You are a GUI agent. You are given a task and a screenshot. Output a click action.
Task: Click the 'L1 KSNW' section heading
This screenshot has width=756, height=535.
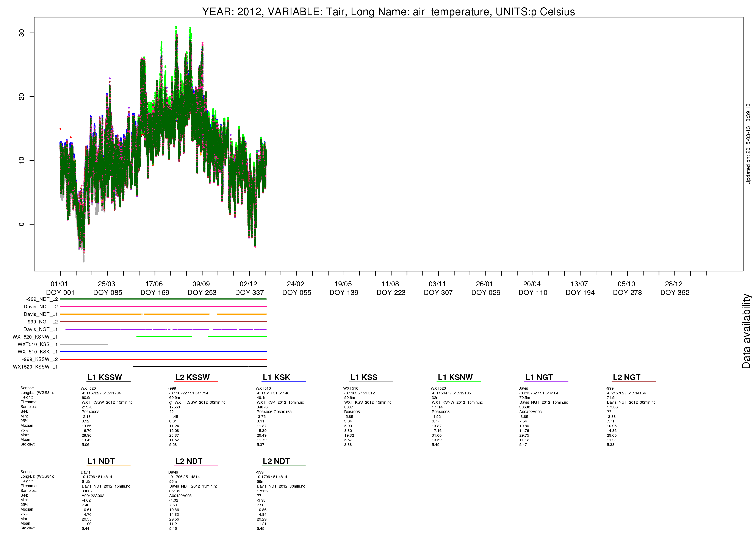point(455,378)
